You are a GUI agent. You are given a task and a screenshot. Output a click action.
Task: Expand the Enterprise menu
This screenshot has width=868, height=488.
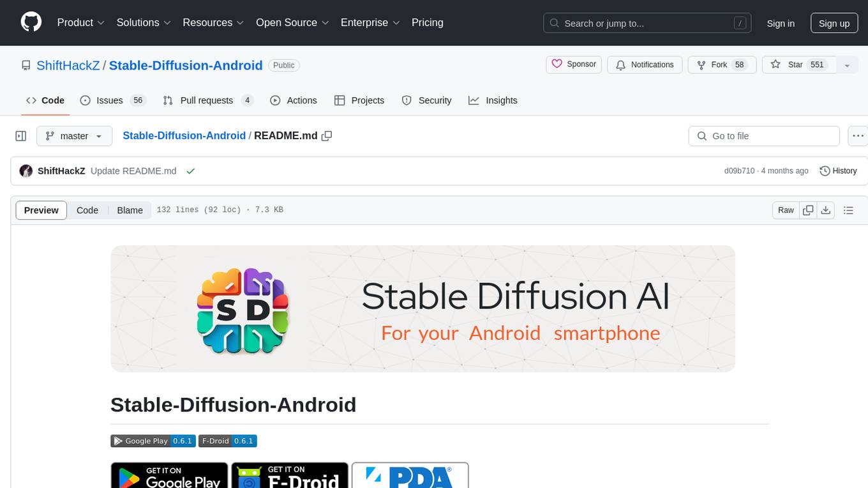tap(370, 22)
